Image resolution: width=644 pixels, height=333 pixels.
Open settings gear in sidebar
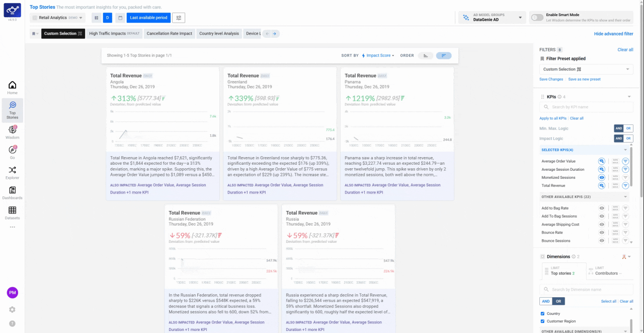tap(12, 309)
